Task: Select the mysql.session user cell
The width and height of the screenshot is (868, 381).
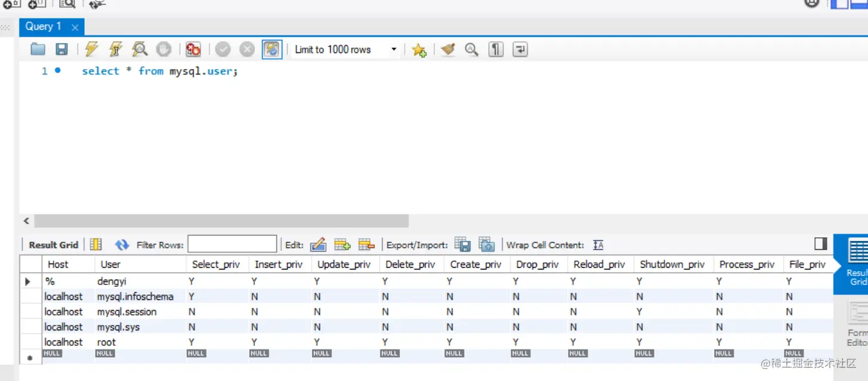Action: [140, 311]
